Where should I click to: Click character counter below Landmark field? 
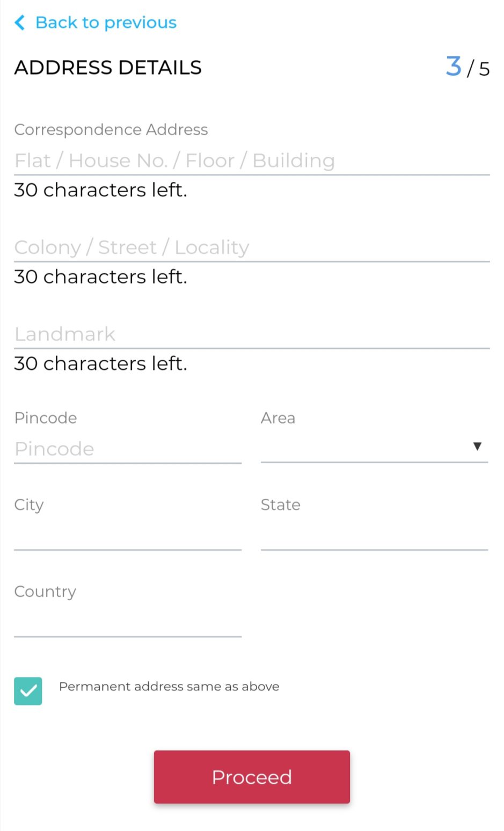coord(101,364)
